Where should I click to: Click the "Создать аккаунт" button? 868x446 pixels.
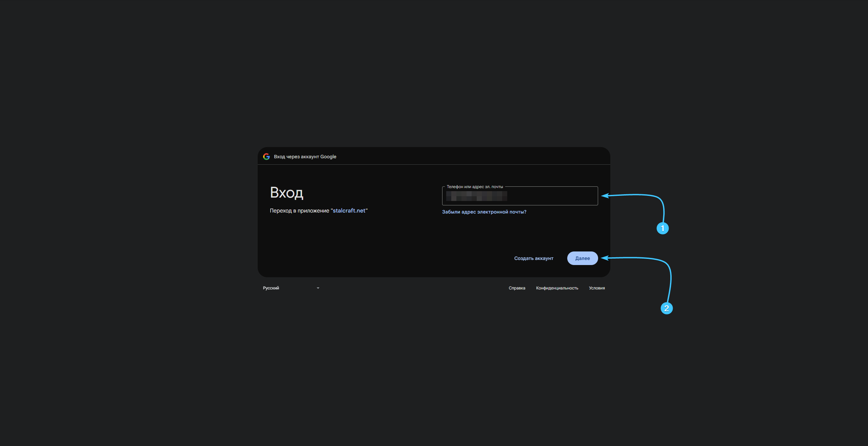[x=534, y=258]
